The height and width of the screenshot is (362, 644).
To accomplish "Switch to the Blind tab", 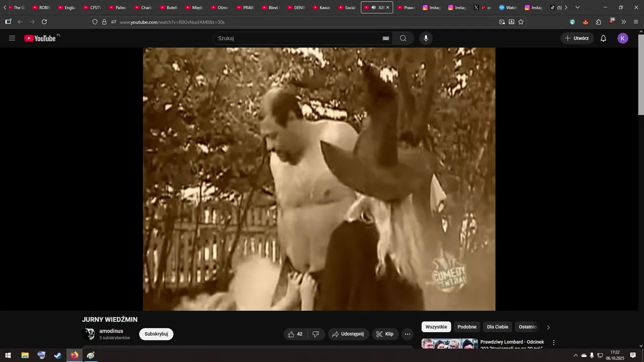I will pyautogui.click(x=271, y=8).
